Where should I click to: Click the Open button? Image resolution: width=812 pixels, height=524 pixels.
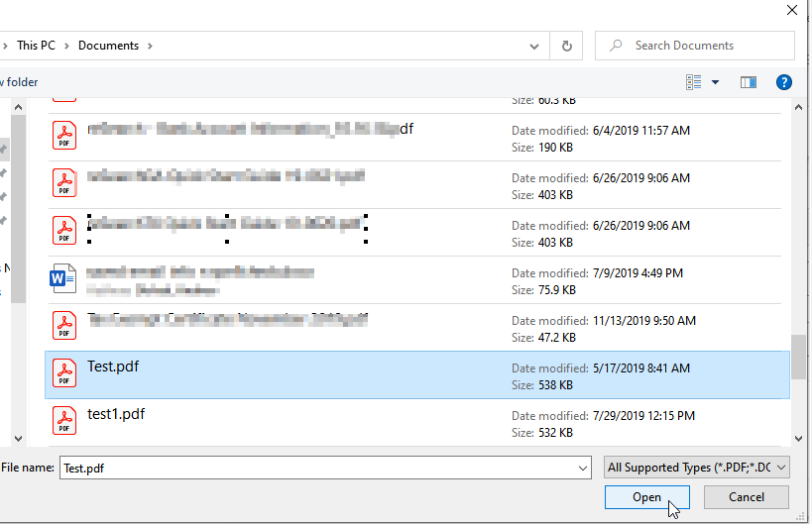coord(646,497)
